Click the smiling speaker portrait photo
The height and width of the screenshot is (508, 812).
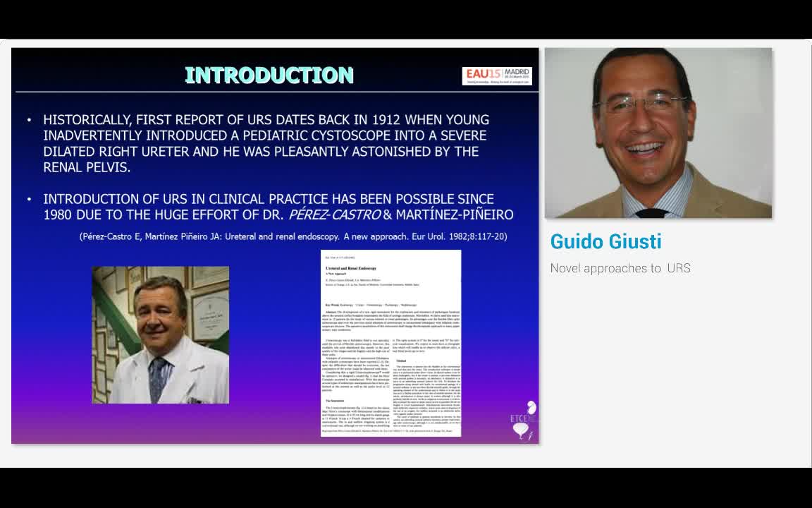658,133
